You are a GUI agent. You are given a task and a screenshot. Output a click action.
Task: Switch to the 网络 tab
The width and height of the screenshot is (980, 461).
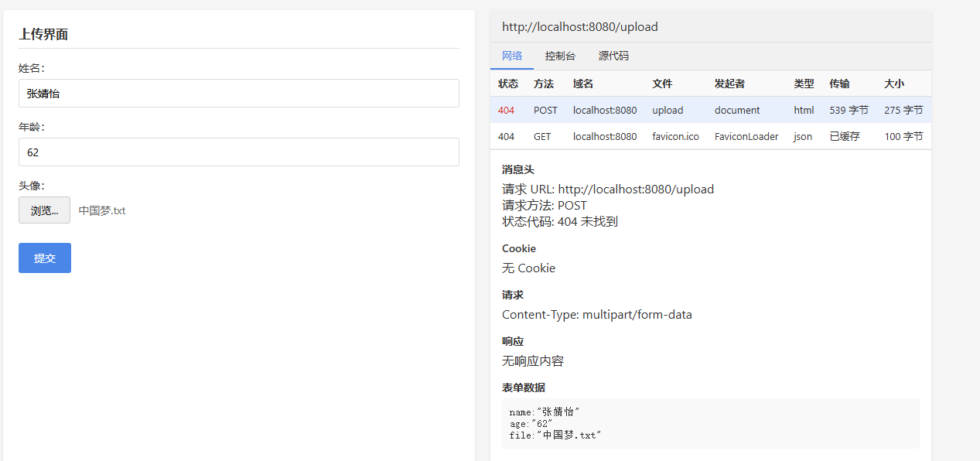[512, 56]
